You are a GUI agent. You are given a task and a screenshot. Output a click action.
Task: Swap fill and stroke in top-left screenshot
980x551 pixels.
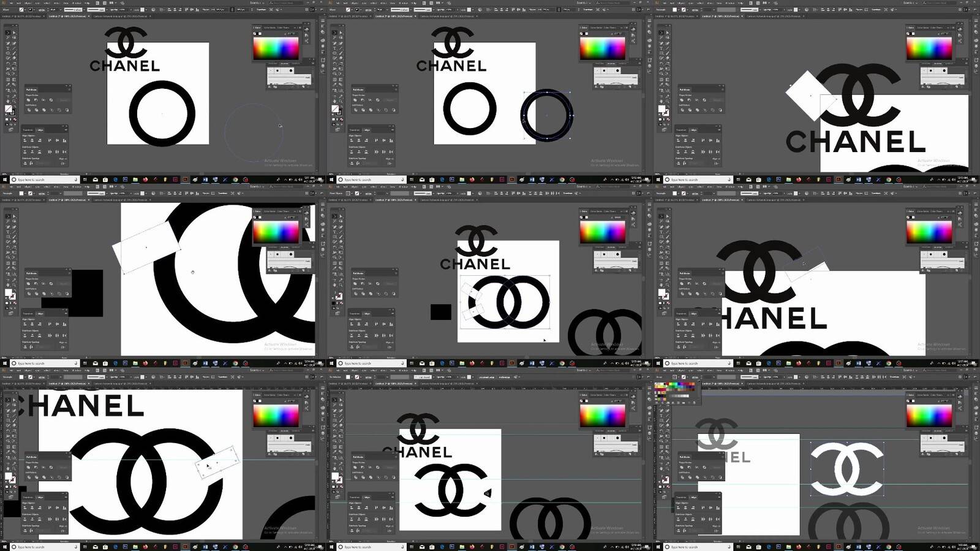coord(15,105)
